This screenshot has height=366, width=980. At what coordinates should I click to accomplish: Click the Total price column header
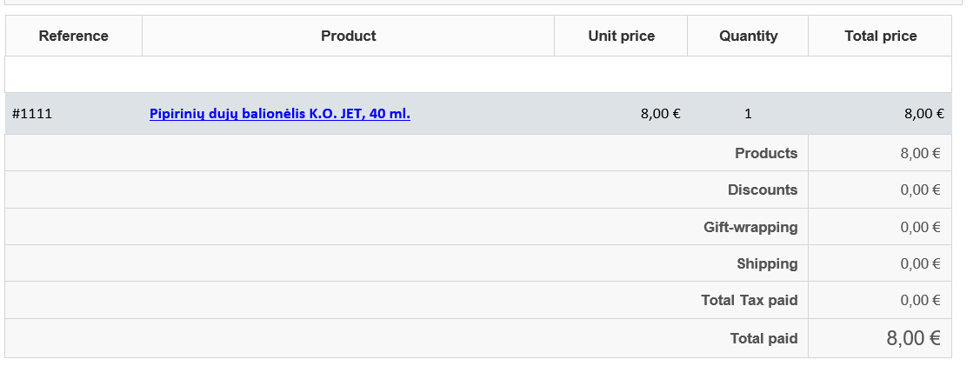click(x=880, y=36)
